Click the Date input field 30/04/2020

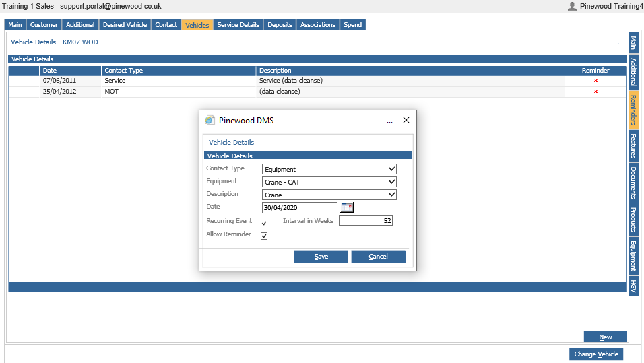pos(299,207)
